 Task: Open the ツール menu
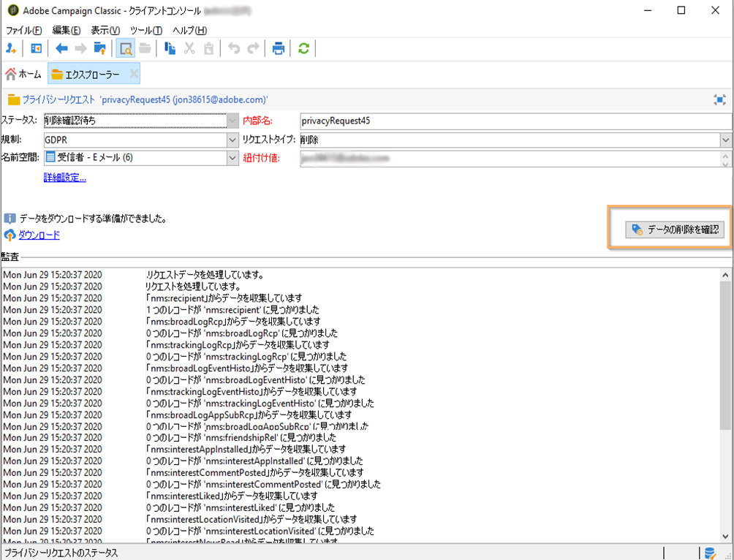(x=145, y=31)
